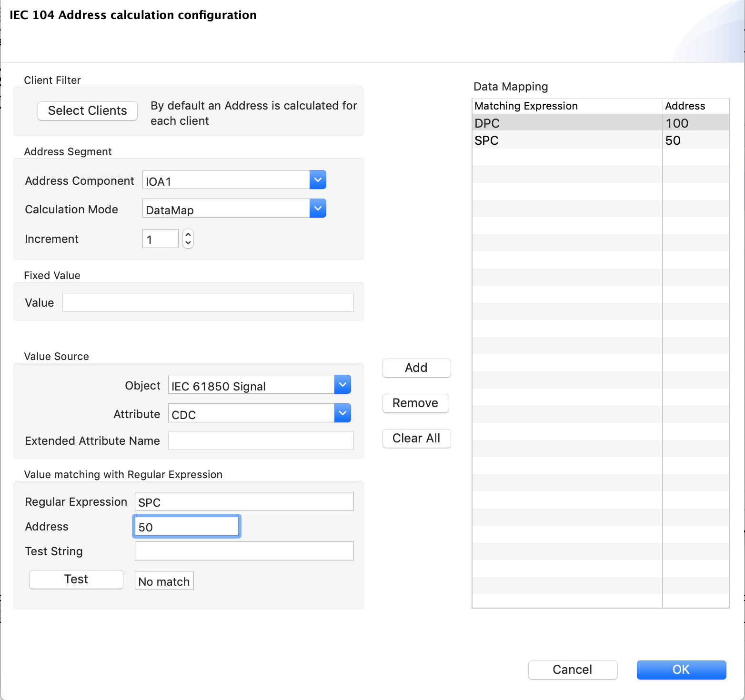Expand the Attribute CDC dropdown
The image size is (745, 700).
click(342, 413)
